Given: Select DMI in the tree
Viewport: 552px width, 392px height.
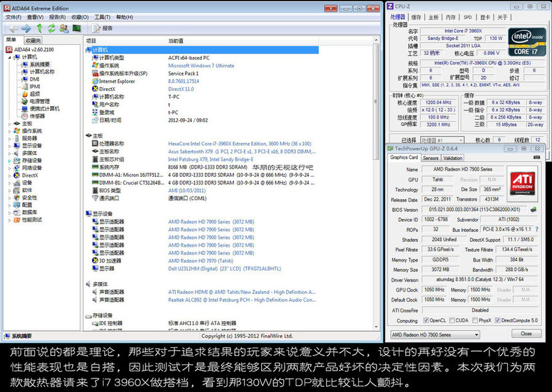Looking at the screenshot, I should (x=34, y=80).
